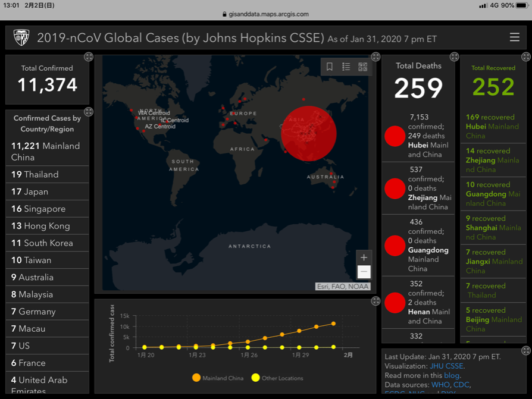532x399 pixels.
Task: Open the CDC data source link
Action: tap(461, 385)
